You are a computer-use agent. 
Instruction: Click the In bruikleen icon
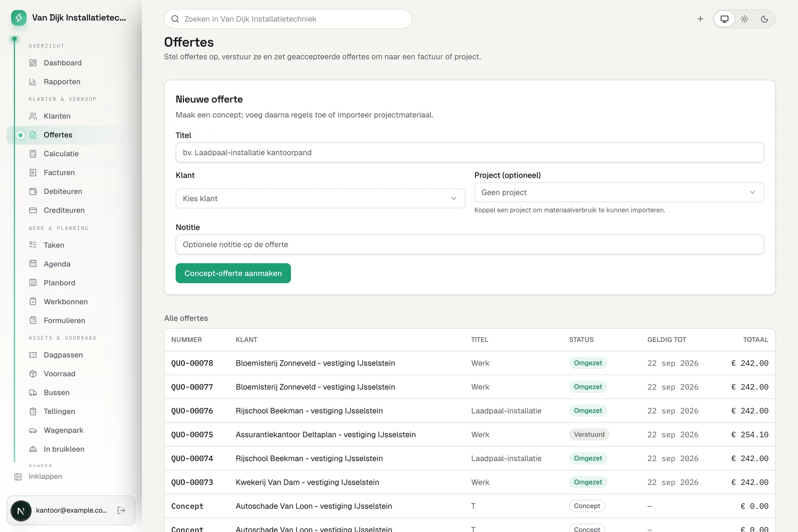coord(33,449)
